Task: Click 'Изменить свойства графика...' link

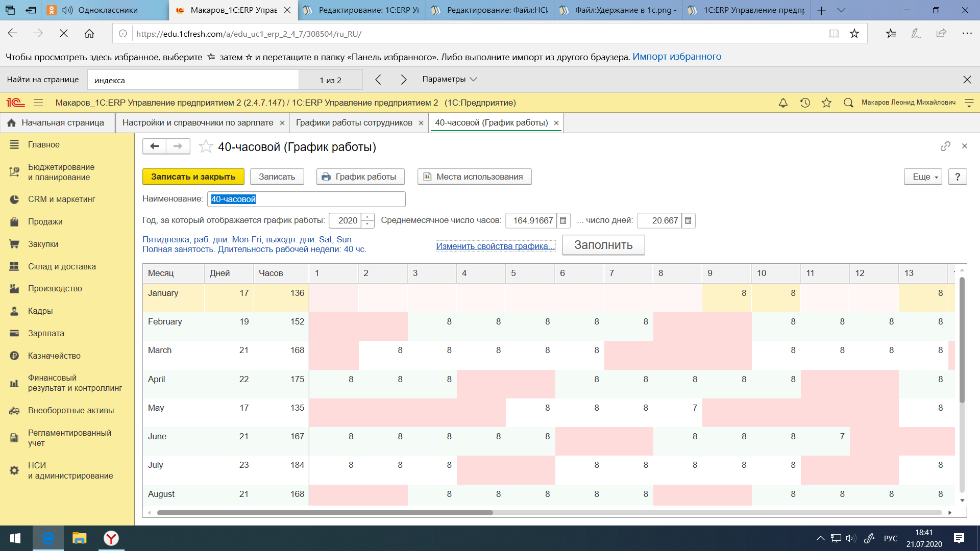Action: coord(496,245)
